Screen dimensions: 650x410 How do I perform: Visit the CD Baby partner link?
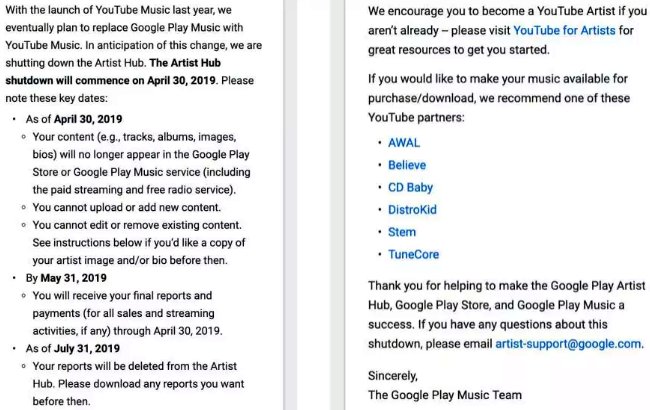[410, 187]
